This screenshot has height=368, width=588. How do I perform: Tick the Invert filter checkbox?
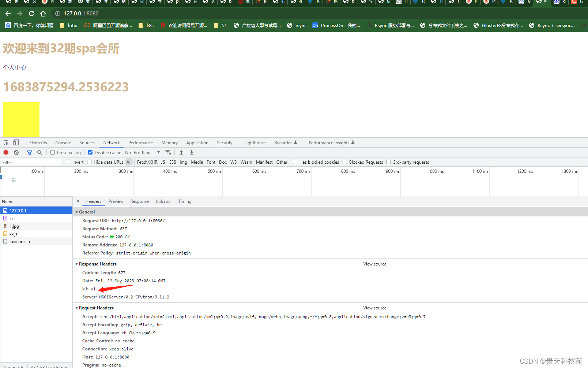tap(68, 162)
